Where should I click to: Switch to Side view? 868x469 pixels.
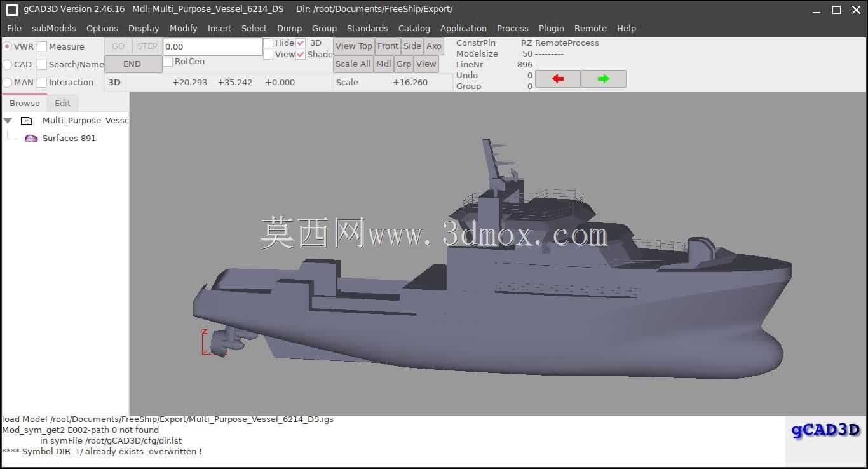(412, 46)
